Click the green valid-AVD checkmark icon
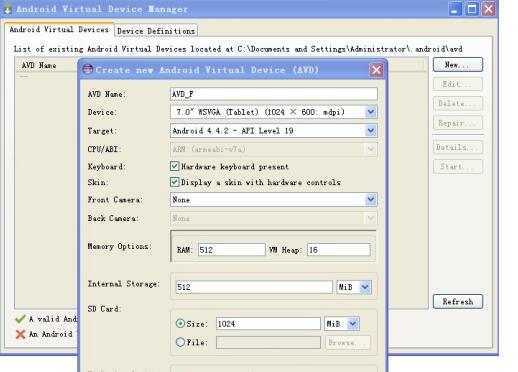This screenshot has height=372, width=518. [20, 319]
